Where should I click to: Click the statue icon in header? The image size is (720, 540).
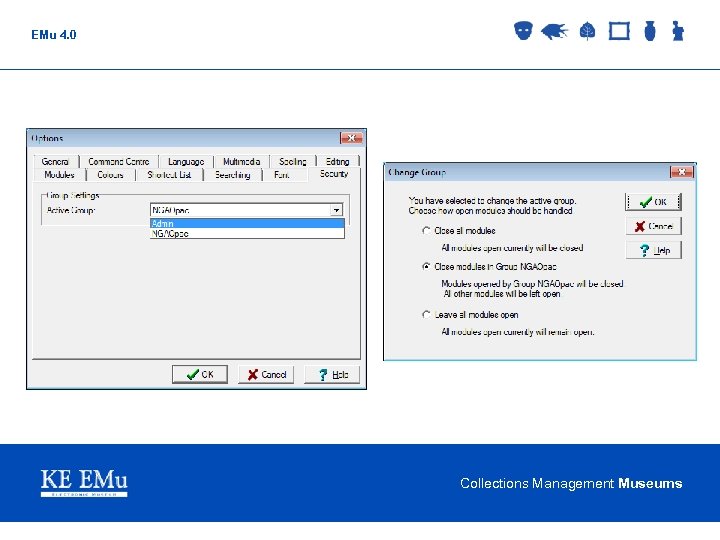678,31
